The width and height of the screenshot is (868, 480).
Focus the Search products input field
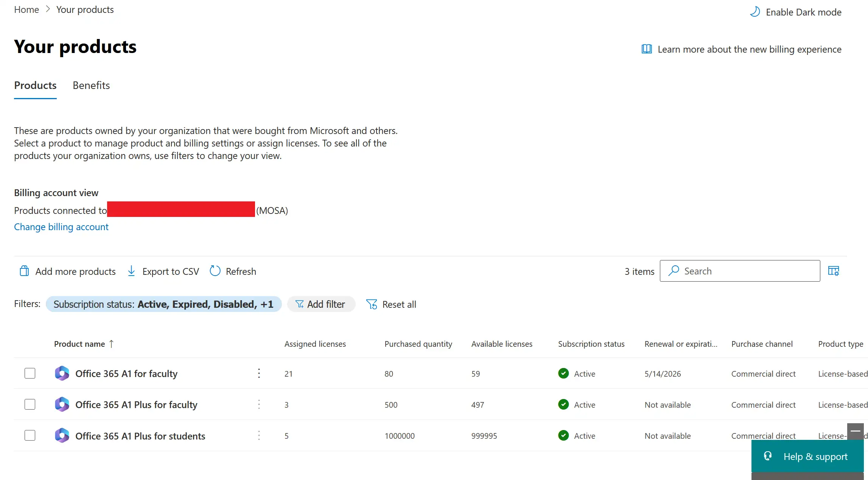(x=740, y=271)
